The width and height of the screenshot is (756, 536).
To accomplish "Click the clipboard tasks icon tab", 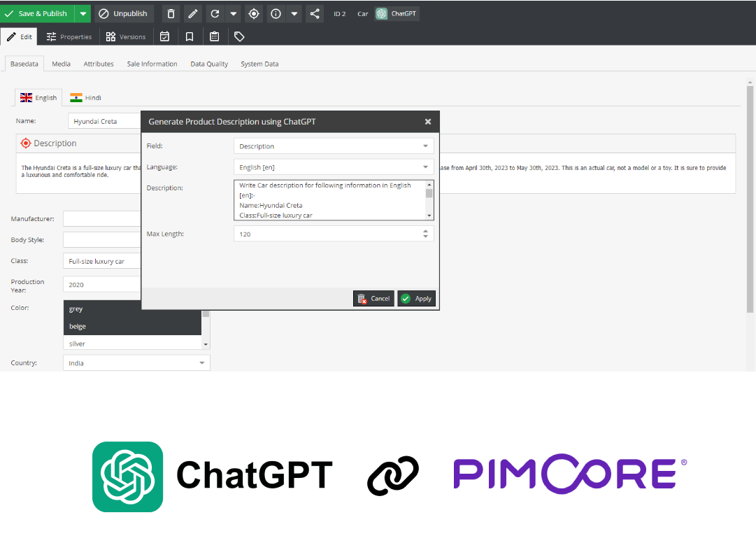I will pyautogui.click(x=215, y=36).
